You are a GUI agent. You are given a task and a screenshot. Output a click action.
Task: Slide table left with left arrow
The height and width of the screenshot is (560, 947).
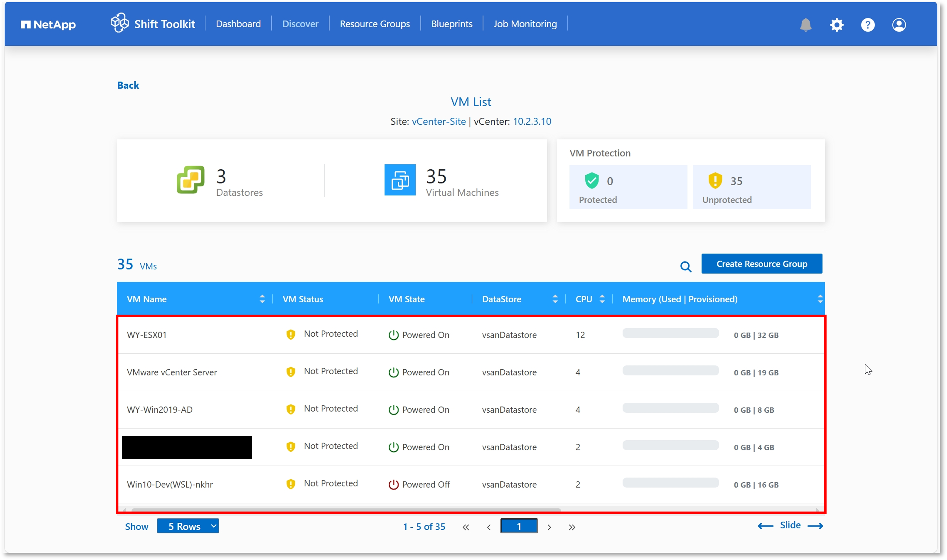coord(765,526)
